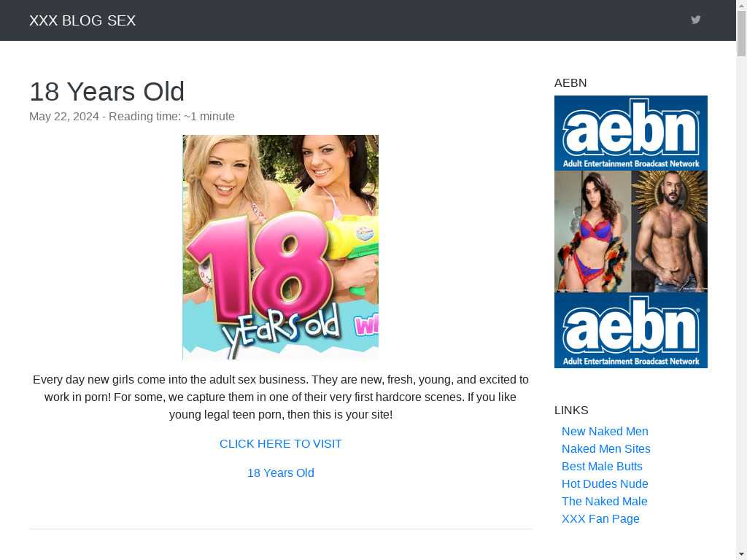Open the Best Male Butts link
747x560 pixels.
coord(602,467)
